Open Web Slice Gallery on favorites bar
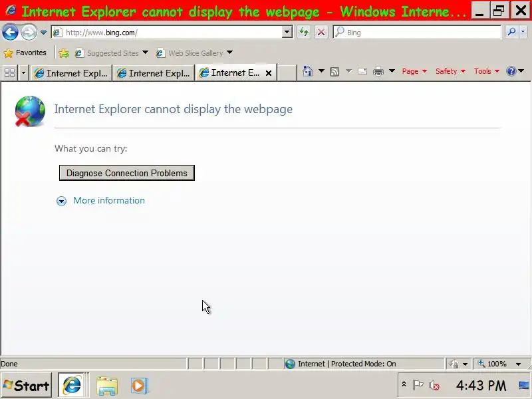 (x=190, y=53)
